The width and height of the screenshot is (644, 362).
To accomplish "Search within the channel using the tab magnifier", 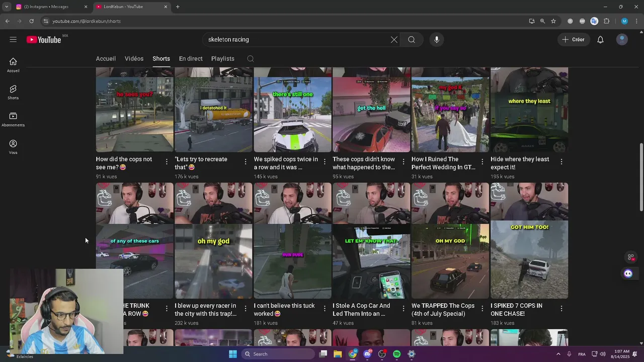I will [250, 59].
